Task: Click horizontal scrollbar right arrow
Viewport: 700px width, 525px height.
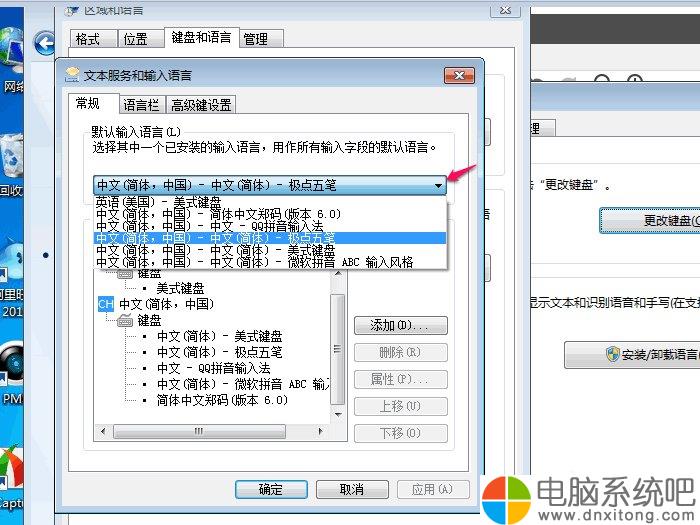Action: click(321, 431)
